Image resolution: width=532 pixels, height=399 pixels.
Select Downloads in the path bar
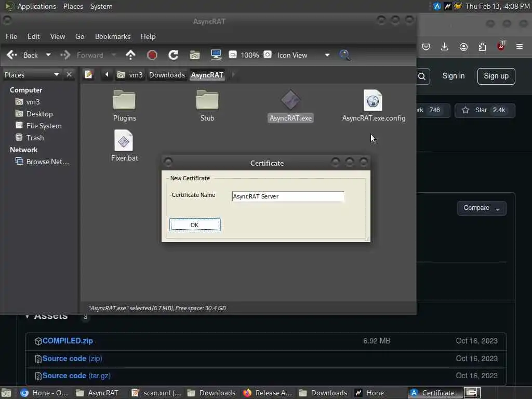tap(167, 75)
